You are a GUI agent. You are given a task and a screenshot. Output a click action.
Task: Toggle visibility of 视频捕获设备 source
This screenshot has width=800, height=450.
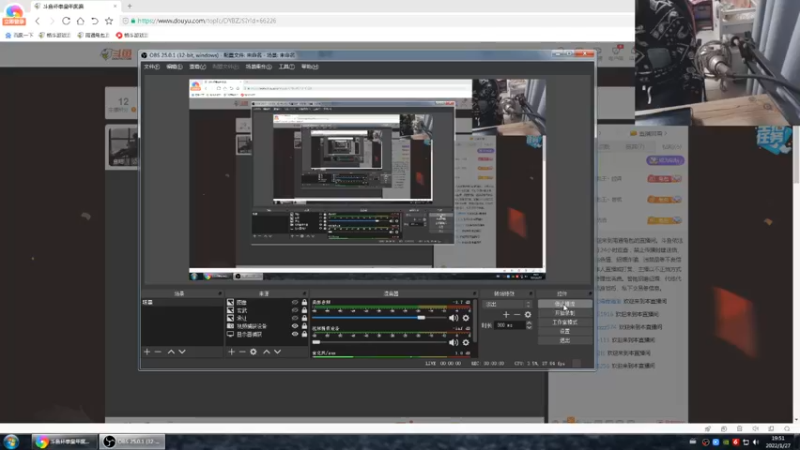[295, 326]
